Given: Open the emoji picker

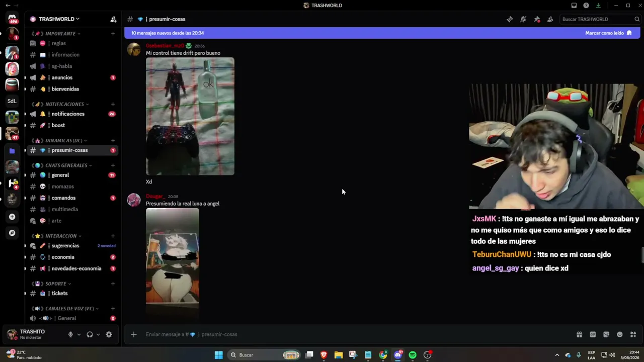Looking at the screenshot, I should tap(620, 334).
